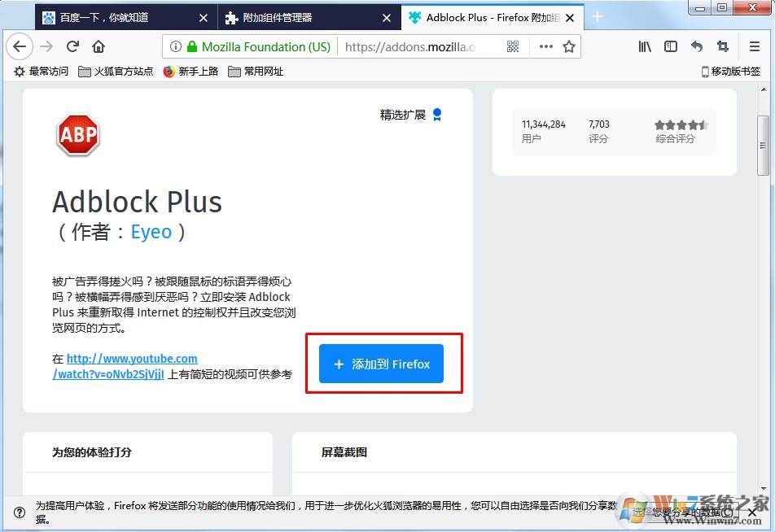The width and height of the screenshot is (775, 532).
Task: Click the Adblock Plus title heading
Action: click(137, 202)
